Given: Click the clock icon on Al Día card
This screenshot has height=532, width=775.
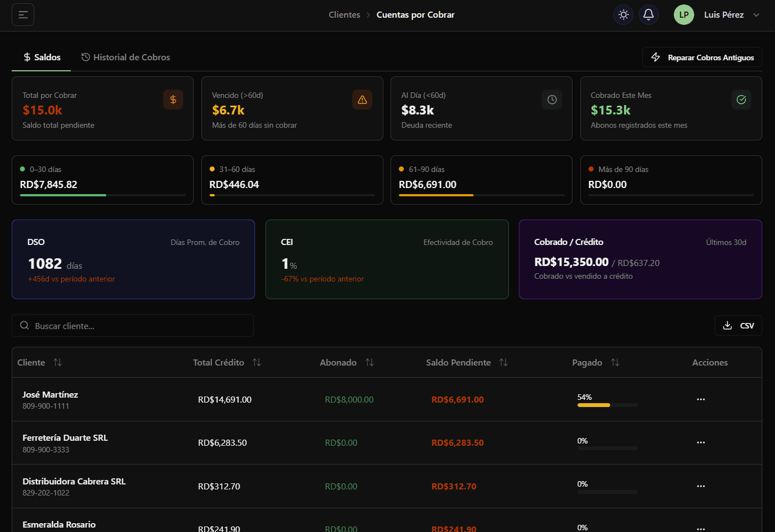Looking at the screenshot, I should point(552,100).
